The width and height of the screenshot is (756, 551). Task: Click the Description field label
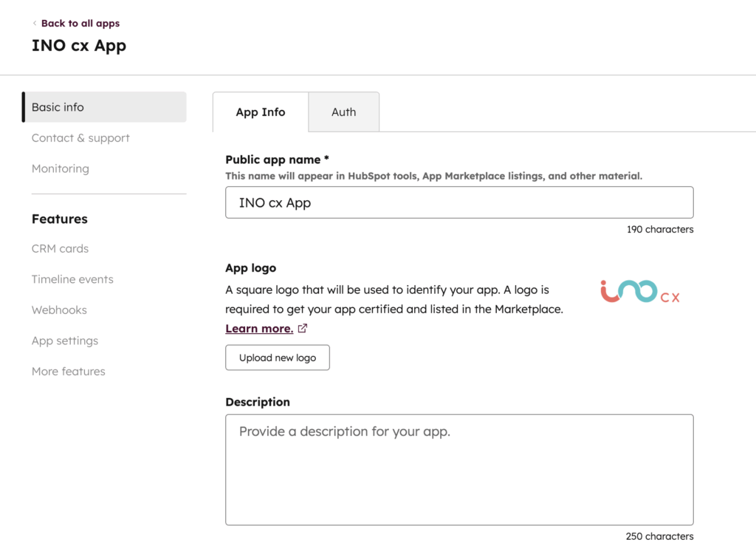(x=258, y=402)
